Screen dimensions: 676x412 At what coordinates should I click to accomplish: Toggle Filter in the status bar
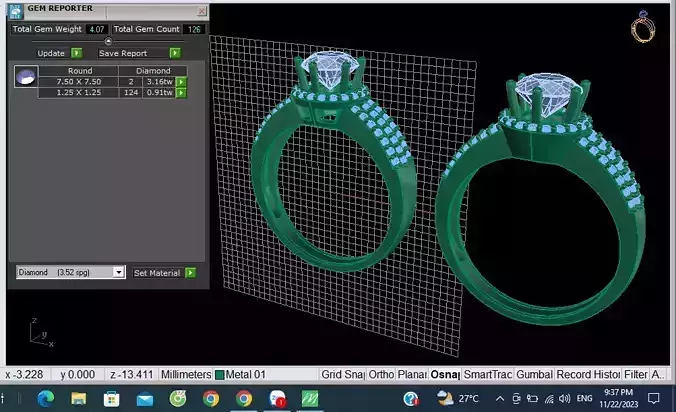[636, 375]
